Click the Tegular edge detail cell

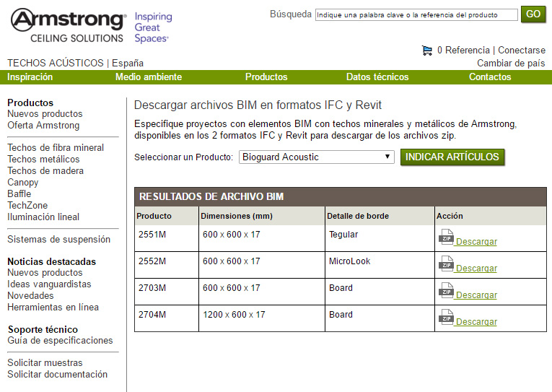click(380, 238)
